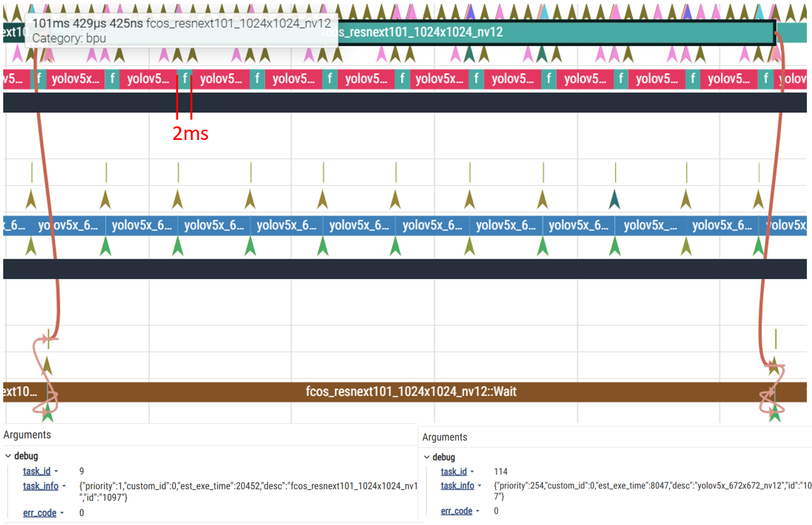Collapse the debug section in left Arguments panel
The image size is (812, 525).
point(7,456)
